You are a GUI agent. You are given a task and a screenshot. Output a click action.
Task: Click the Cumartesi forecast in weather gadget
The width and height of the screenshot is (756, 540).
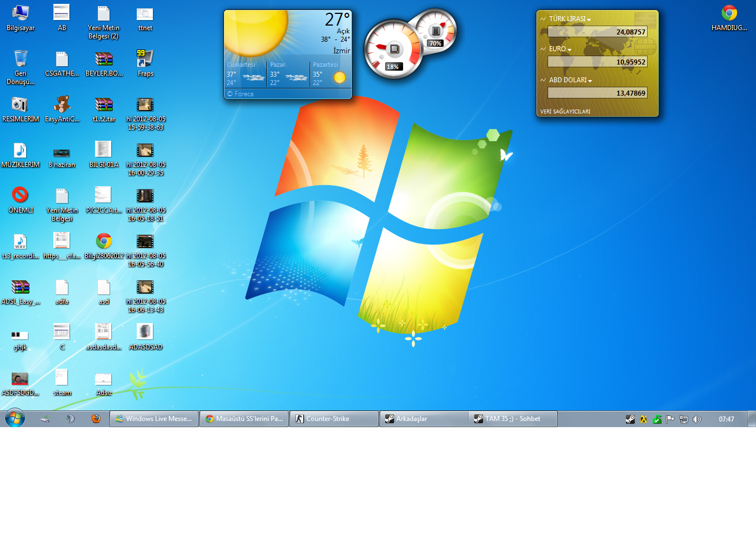pyautogui.click(x=246, y=74)
